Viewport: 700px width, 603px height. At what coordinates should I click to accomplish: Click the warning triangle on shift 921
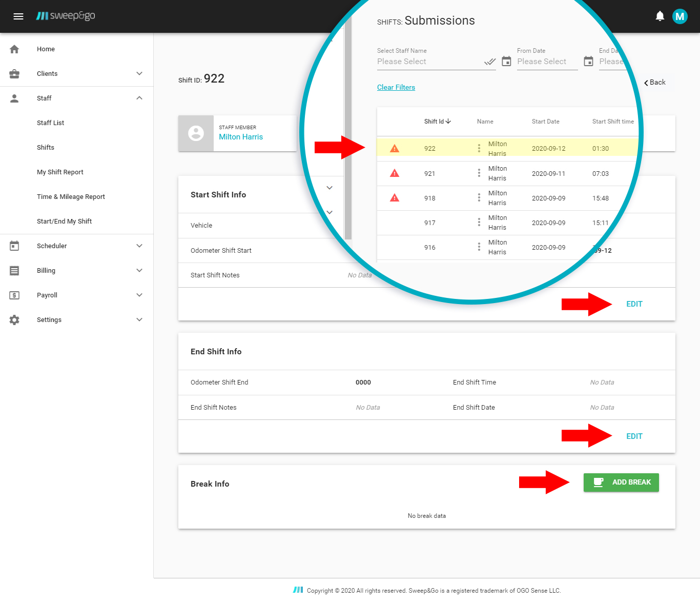(x=395, y=173)
